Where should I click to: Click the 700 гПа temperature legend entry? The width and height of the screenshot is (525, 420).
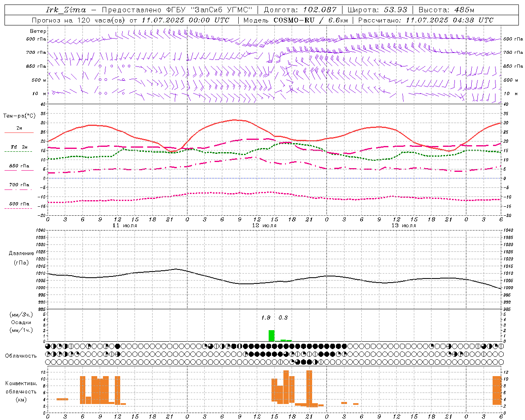pos(19,185)
